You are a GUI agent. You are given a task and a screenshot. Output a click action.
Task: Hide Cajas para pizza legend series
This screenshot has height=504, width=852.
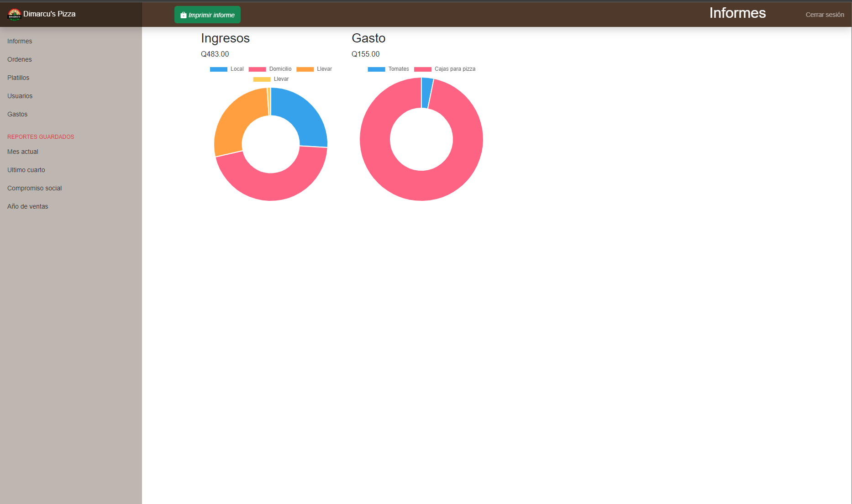pyautogui.click(x=422, y=69)
